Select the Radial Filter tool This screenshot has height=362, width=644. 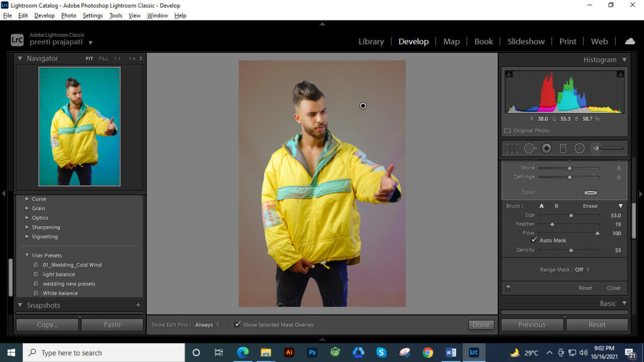coord(579,148)
